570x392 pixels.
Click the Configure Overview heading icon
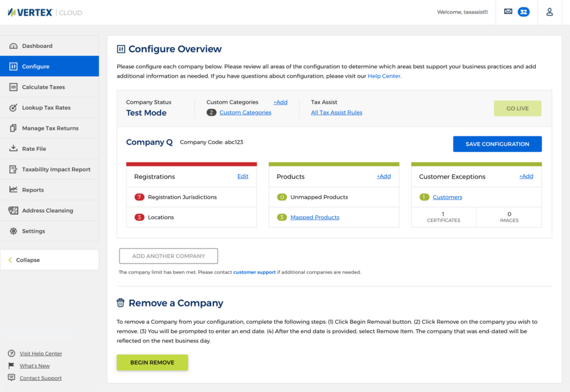(x=121, y=49)
